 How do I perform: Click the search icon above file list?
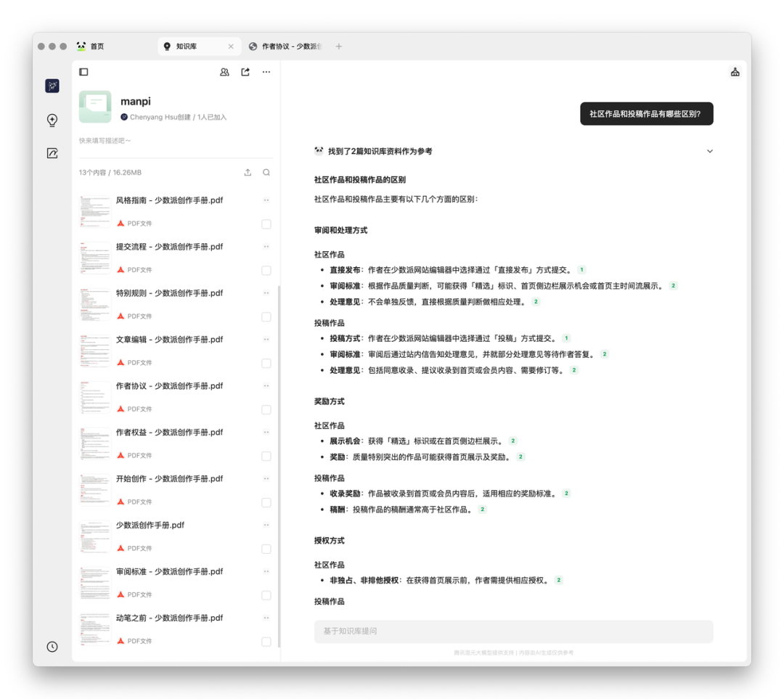point(266,173)
